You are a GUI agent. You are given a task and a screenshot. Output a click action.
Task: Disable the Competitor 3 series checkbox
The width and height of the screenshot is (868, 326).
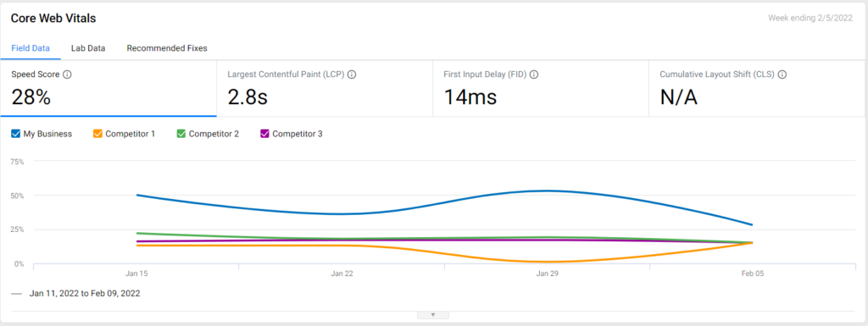coord(264,134)
